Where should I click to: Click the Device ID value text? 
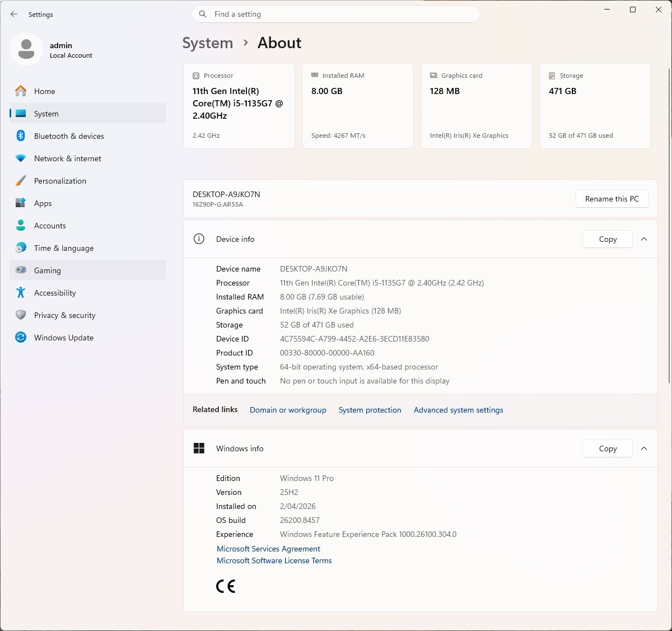point(354,339)
